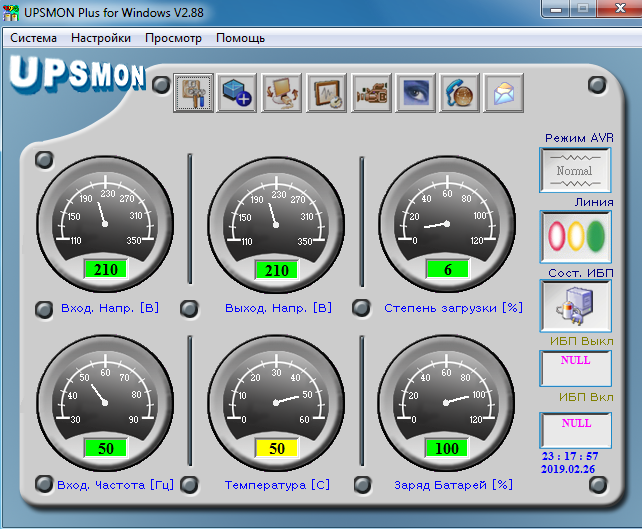Click the UPS settings toolbar icon with tools
642x529 pixels.
[x=194, y=93]
